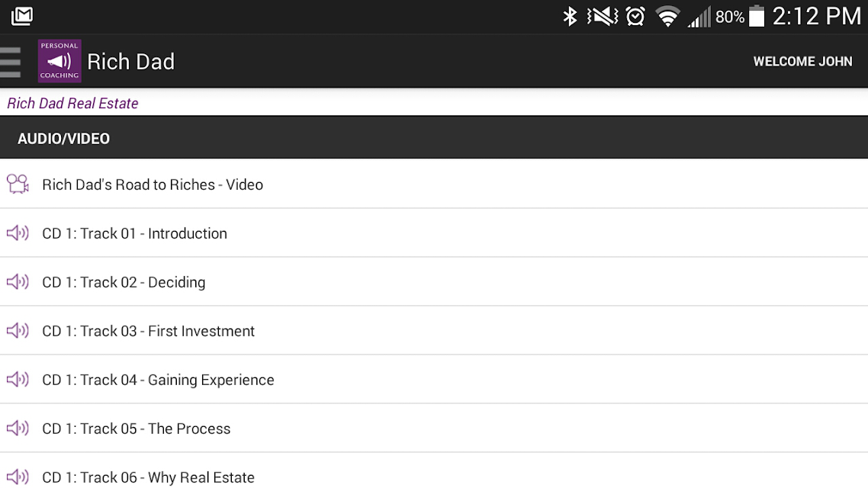Play CD 1: Track 04 - Gaining Experience

tap(434, 379)
